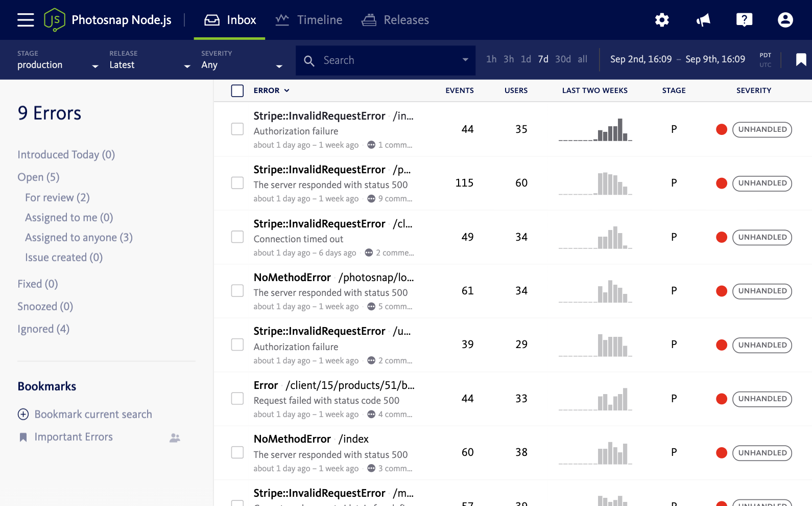Viewport: 812px width, 506px height.
Task: Open the help question mark icon
Action: [744, 20]
